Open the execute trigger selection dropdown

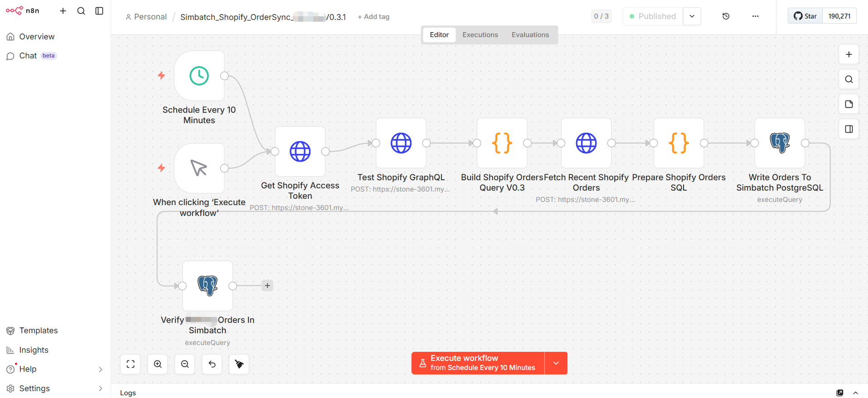pyautogui.click(x=556, y=363)
